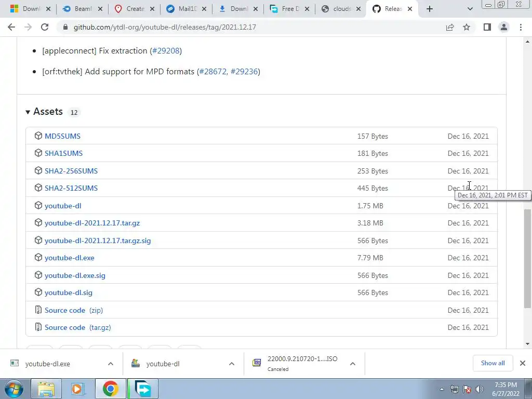Go back to the previous page

11,27
